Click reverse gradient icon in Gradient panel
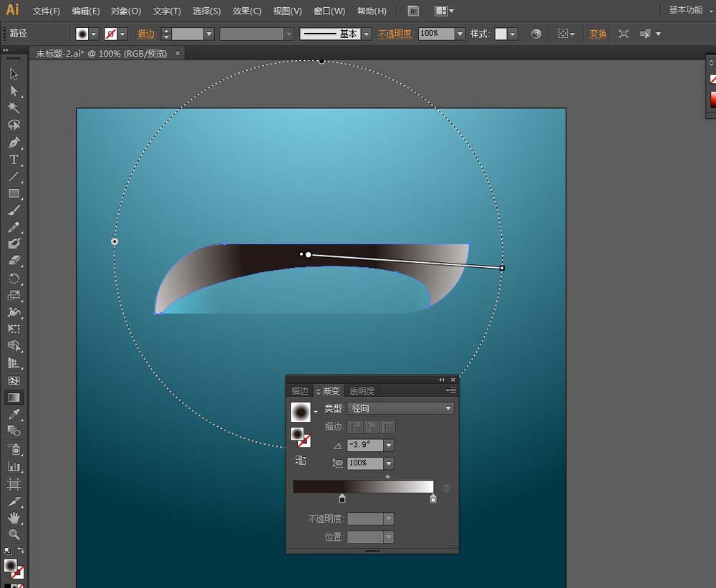 point(301,460)
